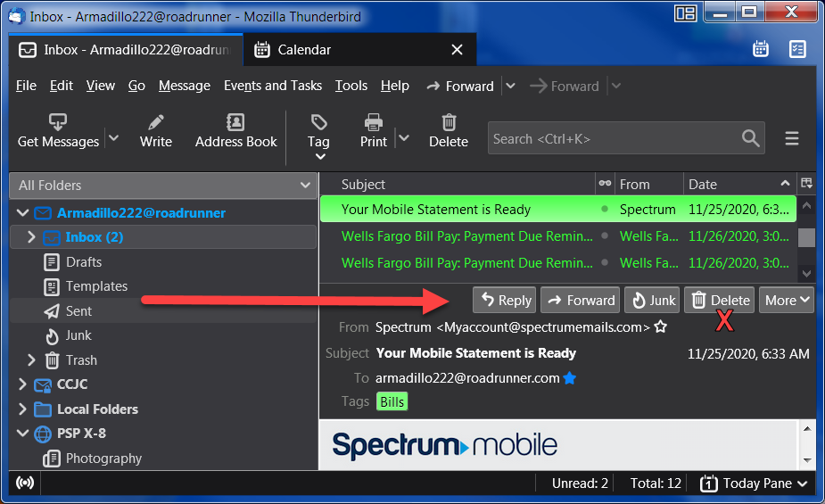Toggle read status dot for Mobile Statement message
825x504 pixels.
pos(605,209)
